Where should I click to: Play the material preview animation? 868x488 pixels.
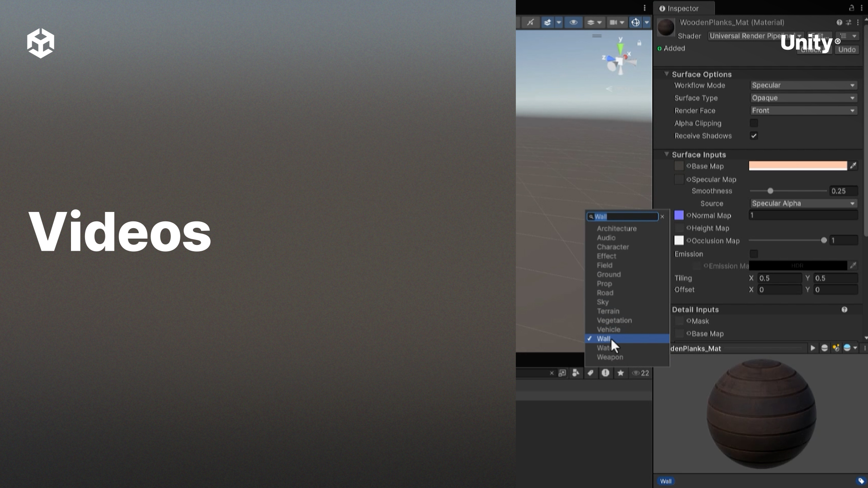(812, 348)
